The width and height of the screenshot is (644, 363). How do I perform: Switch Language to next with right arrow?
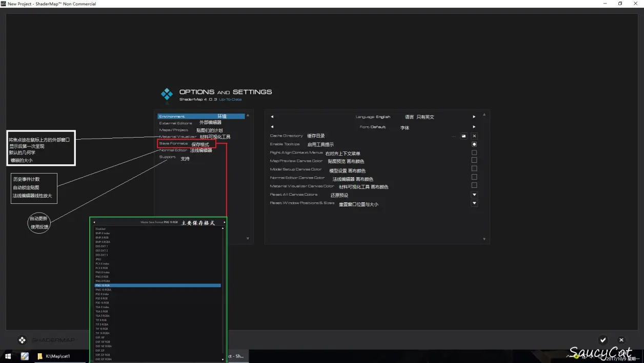(474, 117)
